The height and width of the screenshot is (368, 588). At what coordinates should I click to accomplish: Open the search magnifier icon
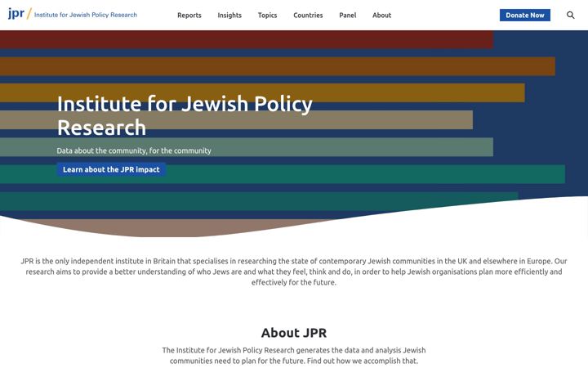pyautogui.click(x=570, y=15)
